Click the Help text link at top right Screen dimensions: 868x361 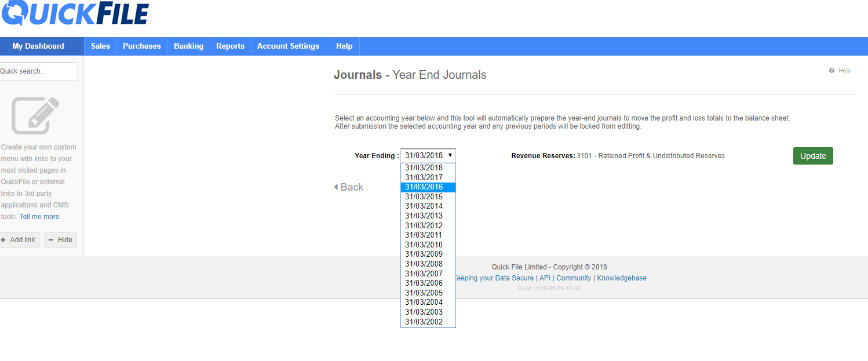click(844, 71)
